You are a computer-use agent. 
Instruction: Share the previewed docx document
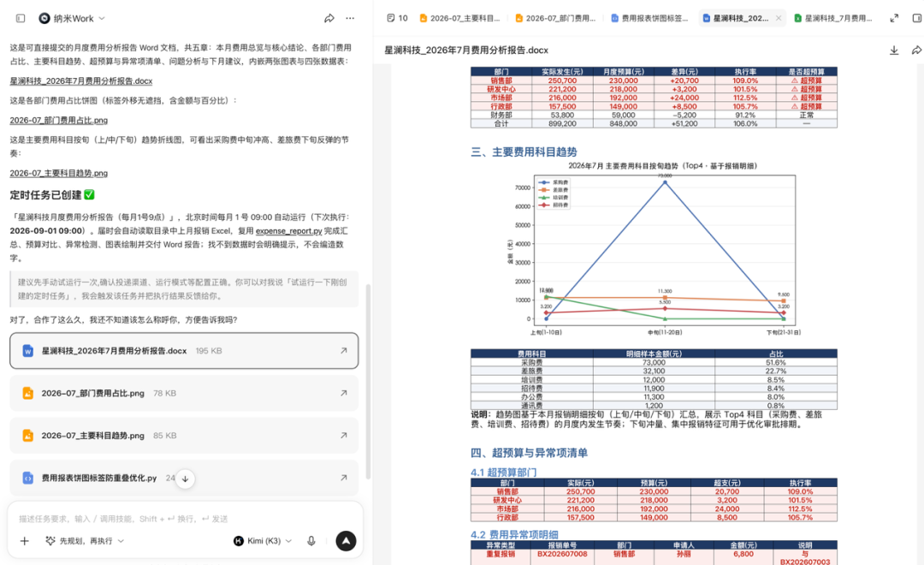(916, 51)
